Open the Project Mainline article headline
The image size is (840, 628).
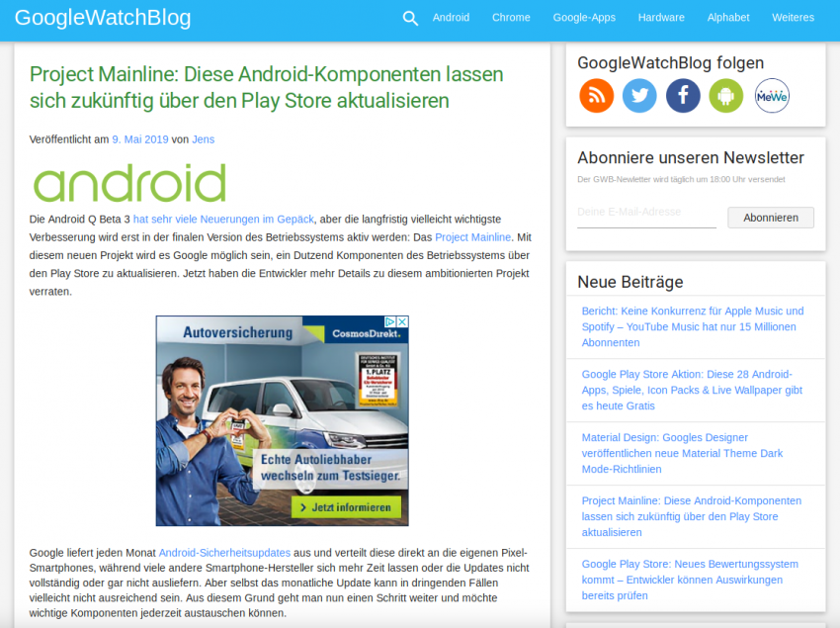coord(266,87)
